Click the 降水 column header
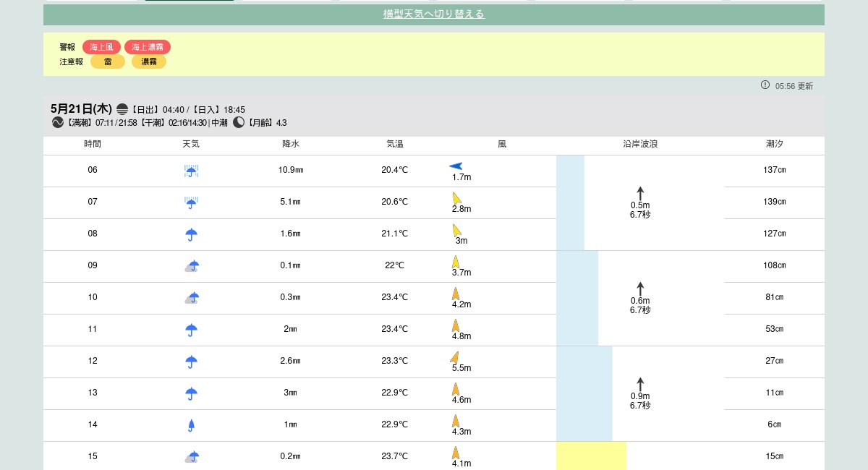868x470 pixels. (291, 144)
